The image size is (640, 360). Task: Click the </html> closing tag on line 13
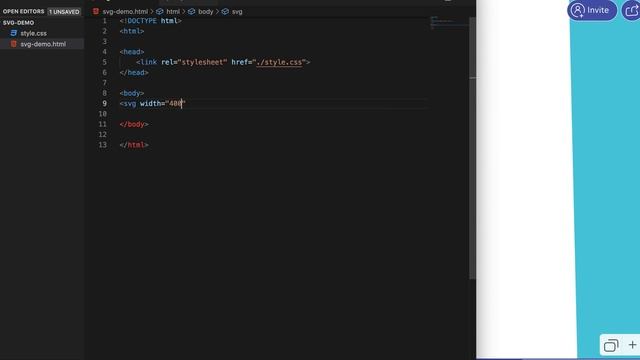[134, 145]
